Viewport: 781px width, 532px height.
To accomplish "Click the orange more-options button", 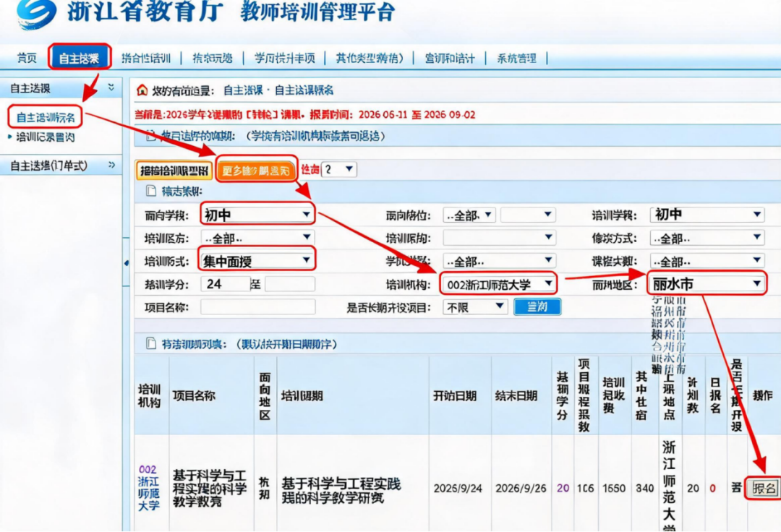I will (256, 171).
